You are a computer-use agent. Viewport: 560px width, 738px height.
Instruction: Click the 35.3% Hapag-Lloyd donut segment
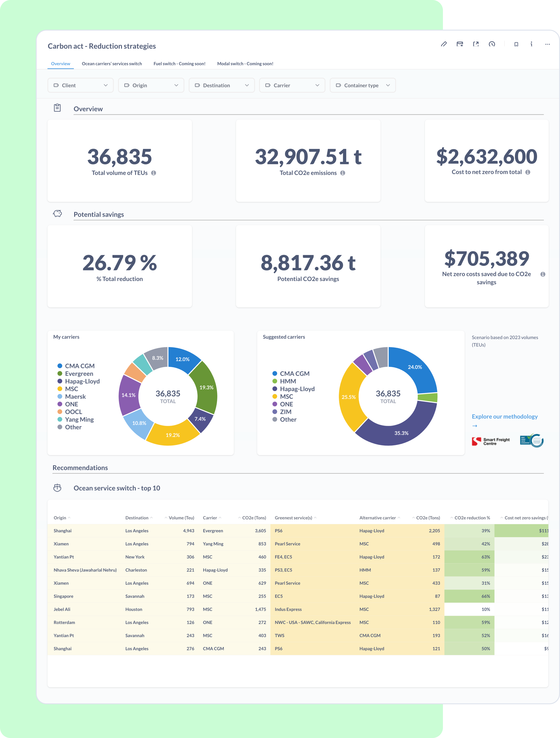point(401,433)
